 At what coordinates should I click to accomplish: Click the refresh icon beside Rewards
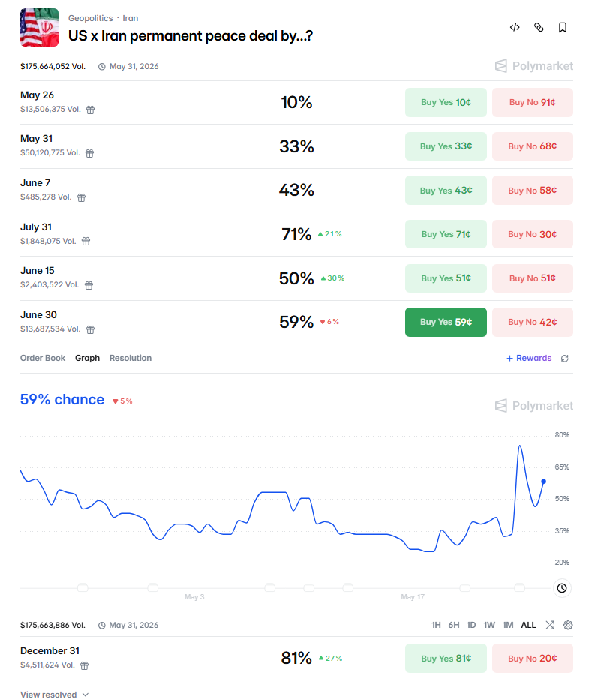[565, 358]
